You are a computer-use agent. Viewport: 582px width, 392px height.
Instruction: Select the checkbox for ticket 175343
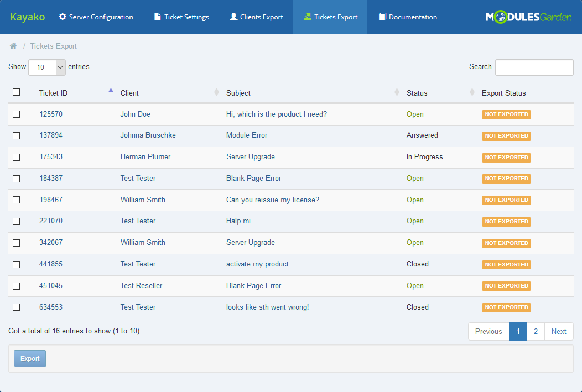point(17,157)
